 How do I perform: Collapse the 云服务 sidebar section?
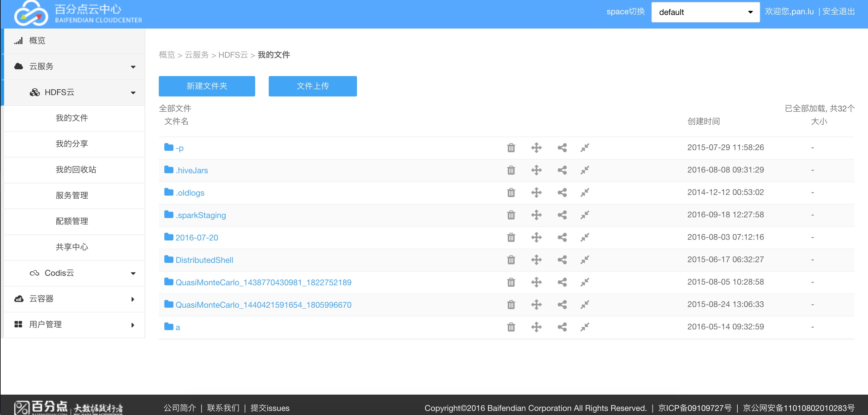[75, 67]
